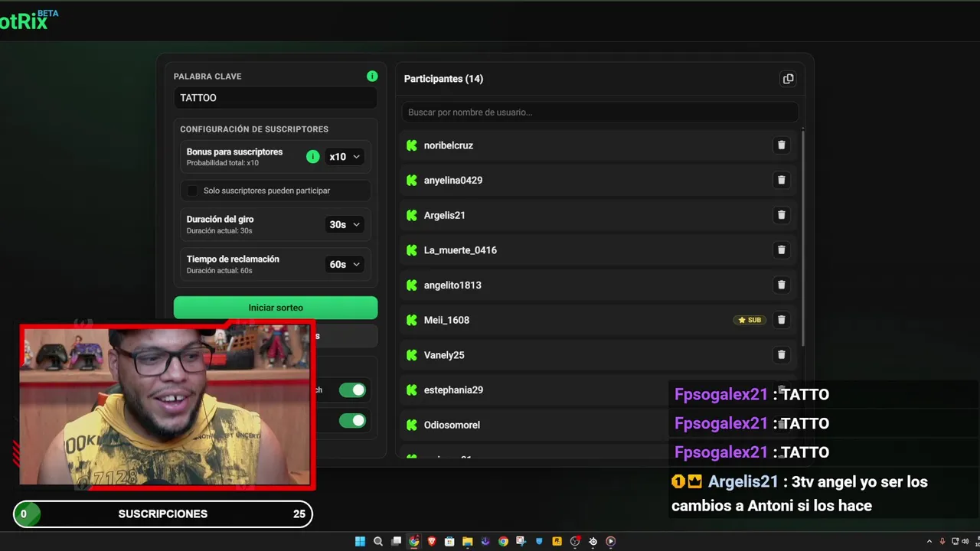The height and width of the screenshot is (551, 980).
Task: Delete participant noribelcruz with the trash icon
Action: coord(781,145)
